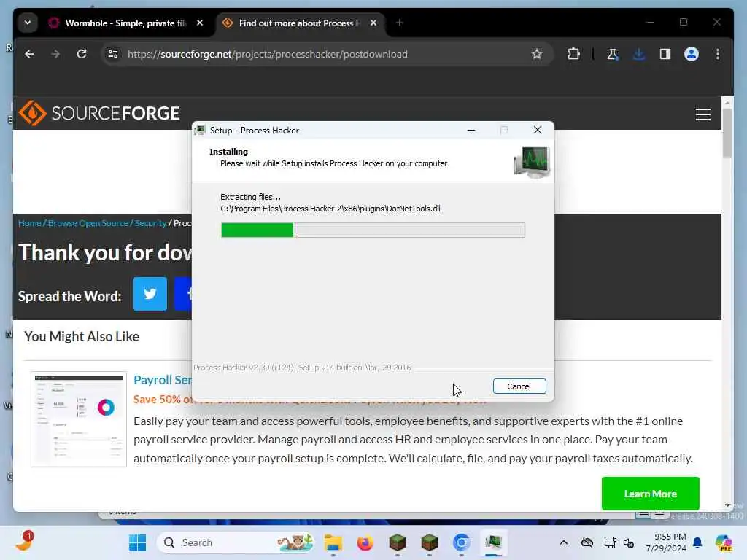The width and height of the screenshot is (747, 560).
Task: Share on Twitter button
Action: click(x=150, y=294)
